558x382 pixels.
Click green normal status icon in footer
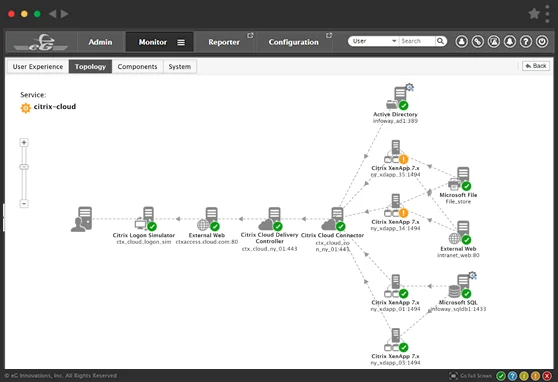click(501, 376)
